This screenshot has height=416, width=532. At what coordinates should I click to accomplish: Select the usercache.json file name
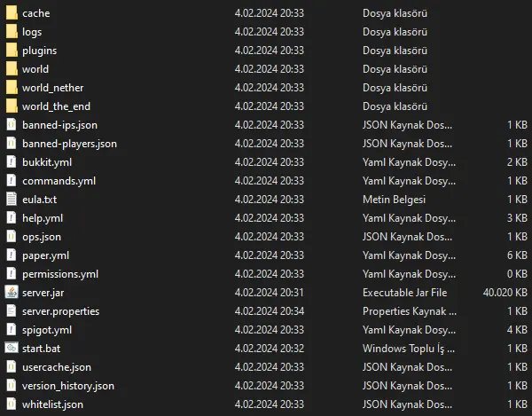[x=57, y=367]
